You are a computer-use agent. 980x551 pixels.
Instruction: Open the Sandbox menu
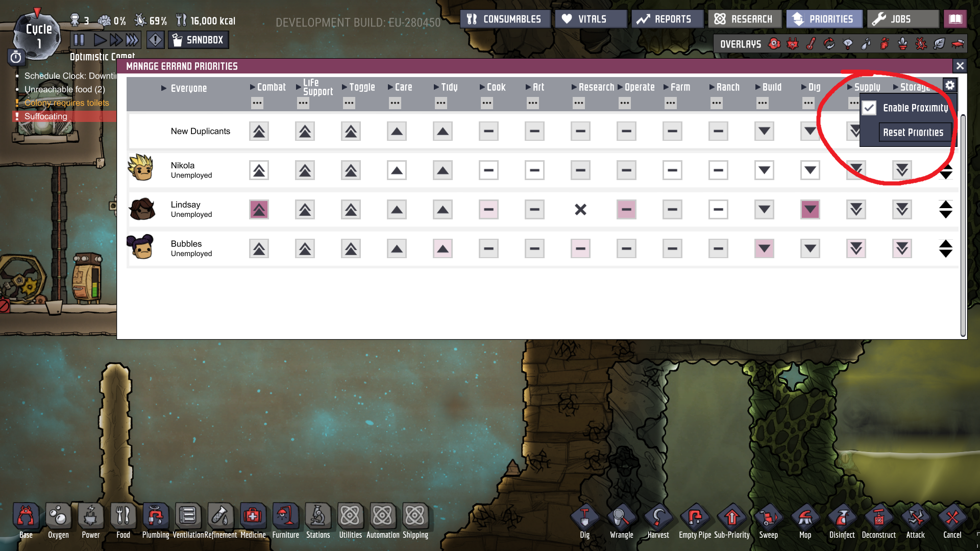pyautogui.click(x=199, y=40)
